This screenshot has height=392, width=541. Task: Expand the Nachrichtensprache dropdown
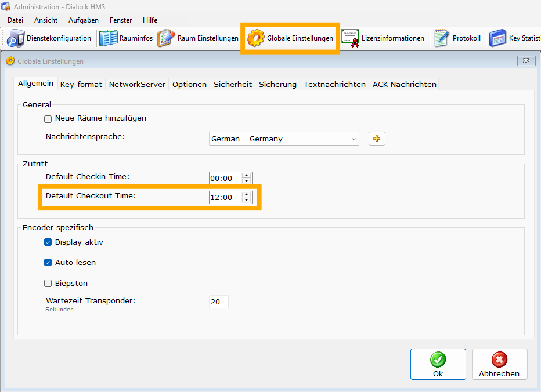354,139
